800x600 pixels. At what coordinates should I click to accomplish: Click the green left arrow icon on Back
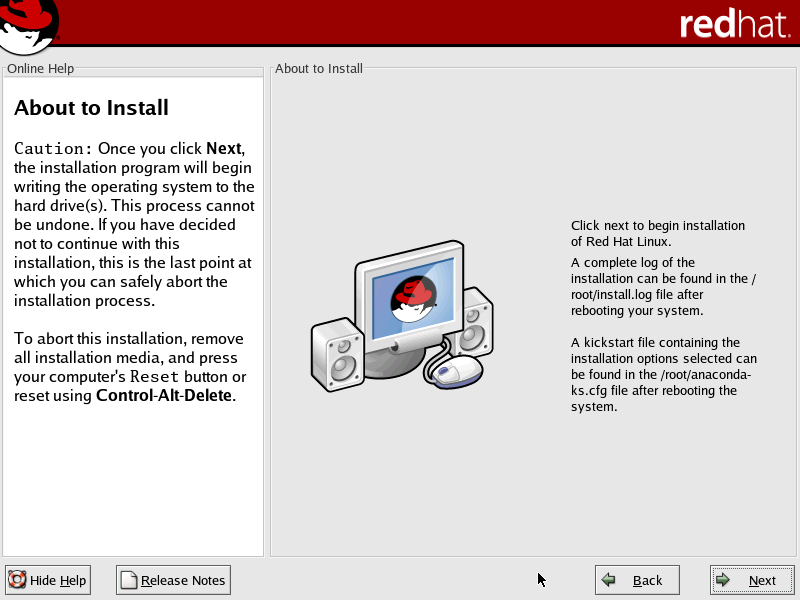click(608, 580)
